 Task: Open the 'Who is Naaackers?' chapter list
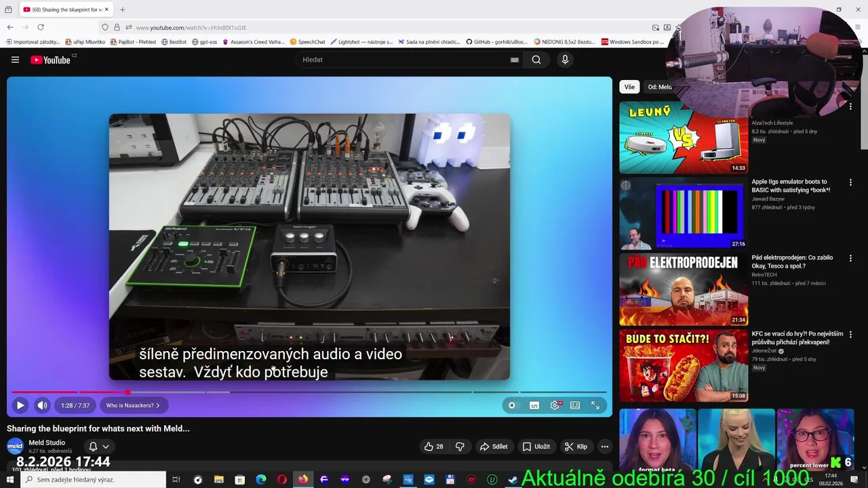[x=133, y=405]
